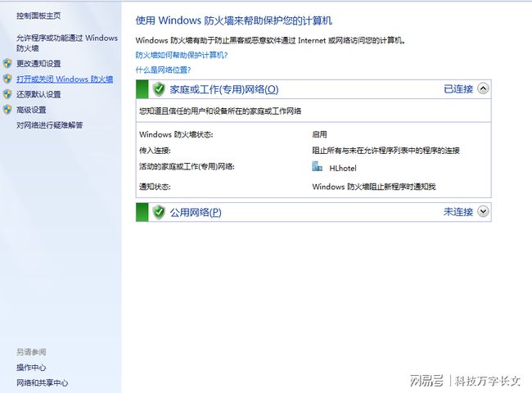
Task: Click the HLhotel network icon
Action: coord(317,166)
